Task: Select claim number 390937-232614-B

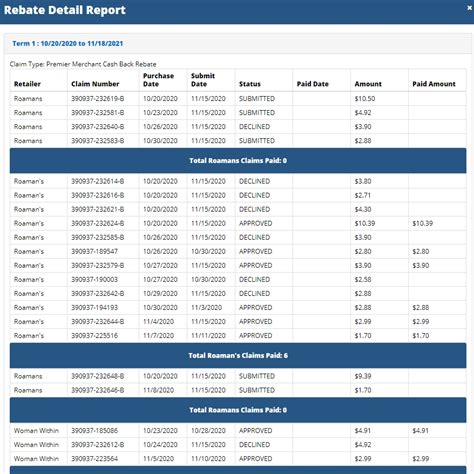Action: [x=98, y=181]
